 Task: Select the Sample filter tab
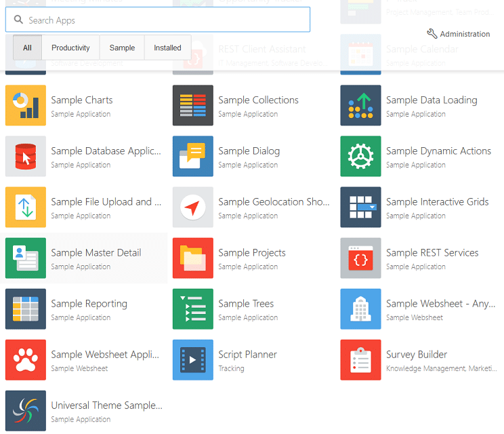point(122,47)
